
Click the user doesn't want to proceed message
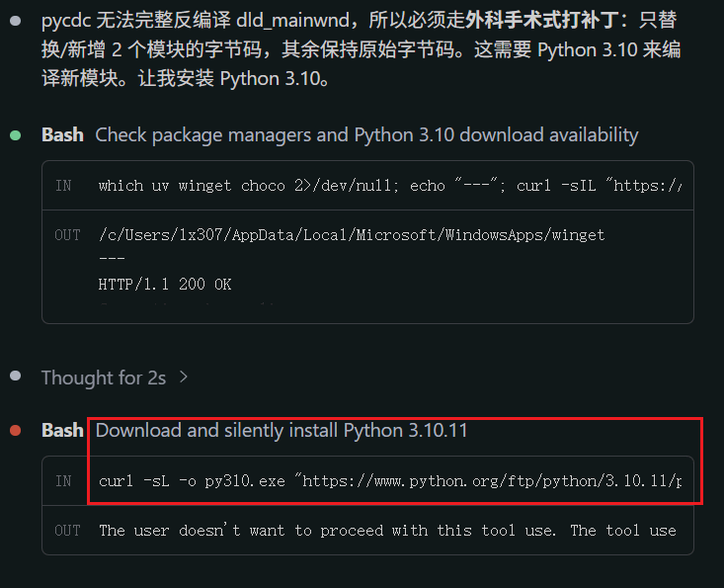[x=387, y=531]
